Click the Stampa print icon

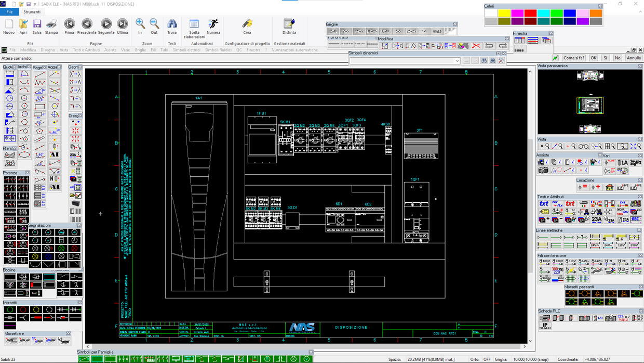(51, 24)
